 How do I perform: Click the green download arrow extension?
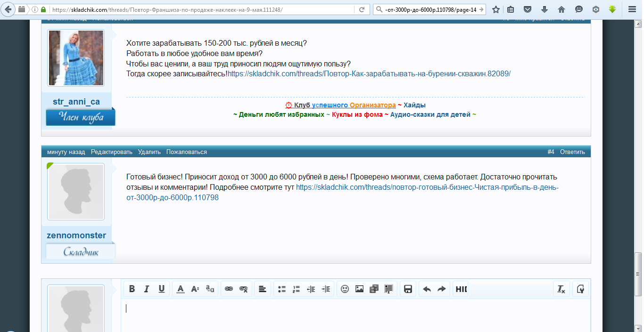(612, 9)
